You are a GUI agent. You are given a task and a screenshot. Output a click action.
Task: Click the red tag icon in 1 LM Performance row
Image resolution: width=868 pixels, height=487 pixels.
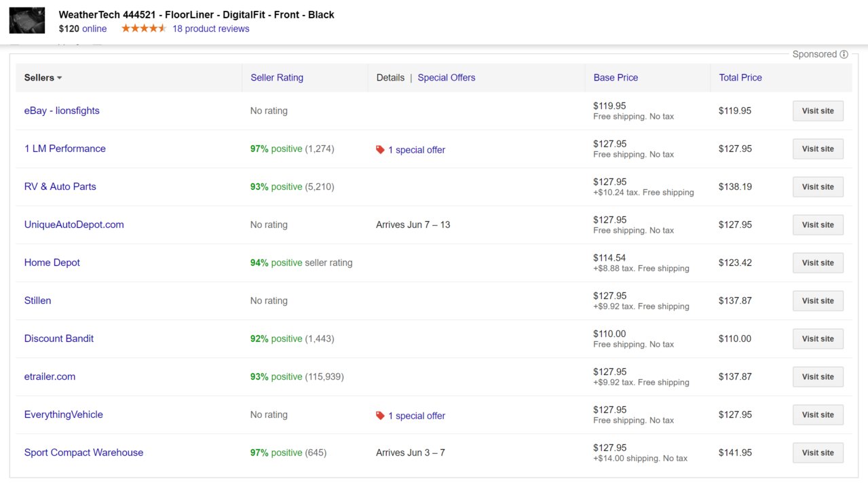pyautogui.click(x=380, y=149)
